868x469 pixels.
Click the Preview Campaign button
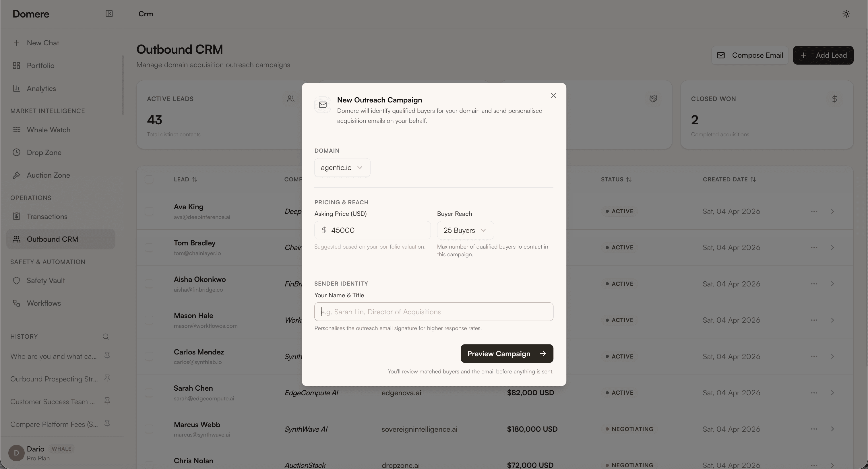pos(506,353)
